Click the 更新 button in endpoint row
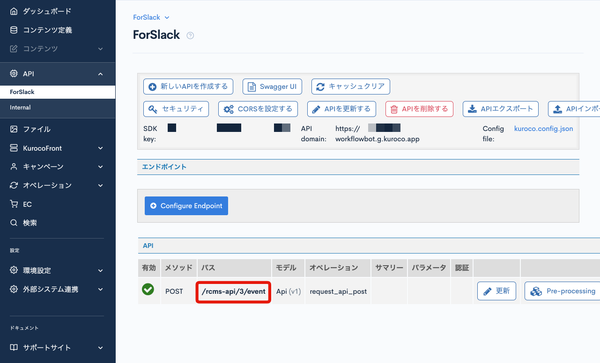 coord(496,291)
